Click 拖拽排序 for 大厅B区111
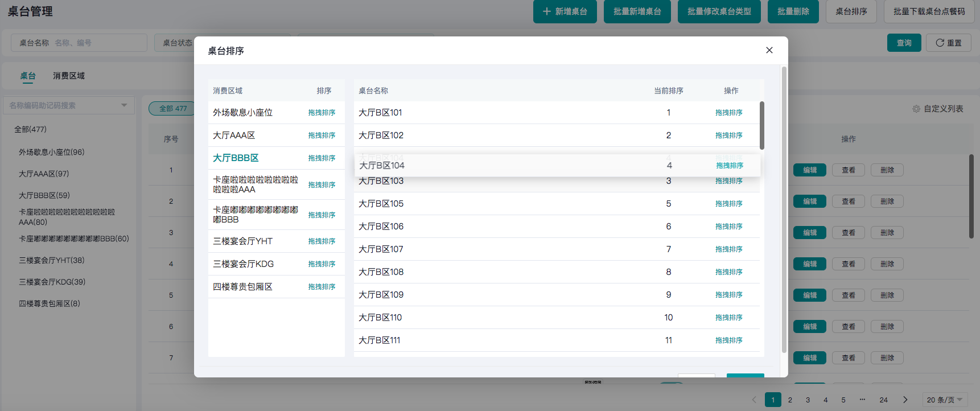 tap(729, 340)
